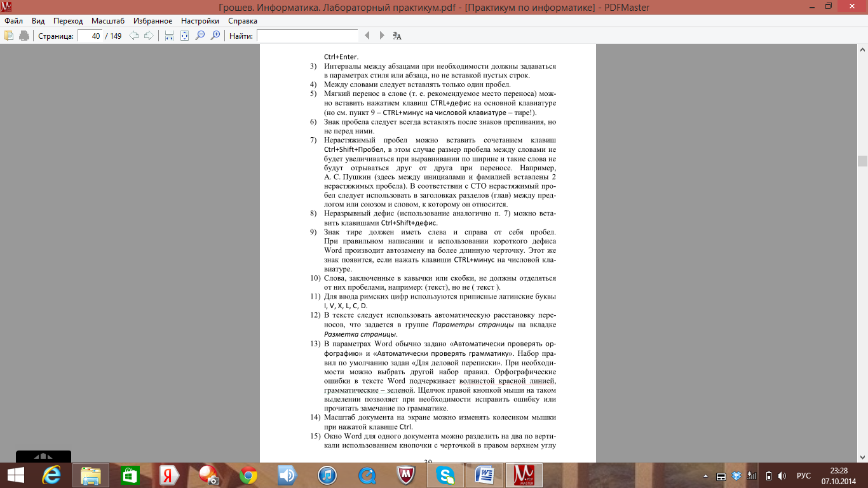Viewport: 868px width, 488px height.
Task: Open Internet Explorer from taskbar
Action: [x=51, y=475]
